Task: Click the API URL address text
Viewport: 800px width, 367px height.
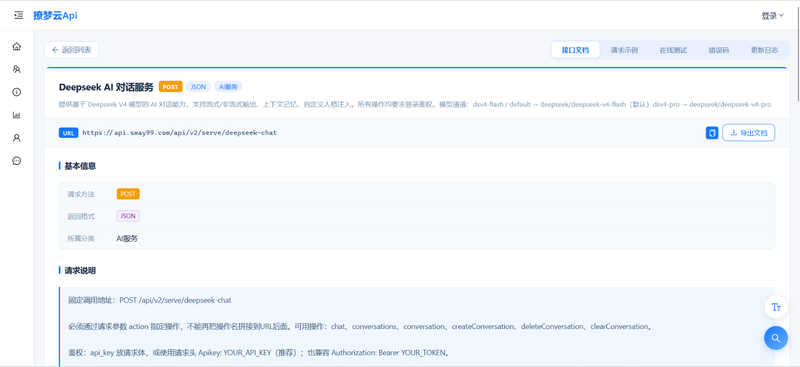Action: [x=180, y=133]
